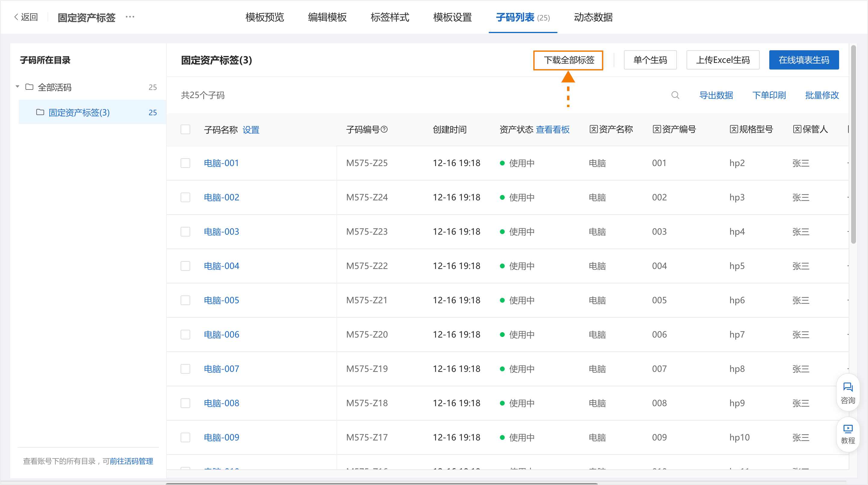This screenshot has height=485, width=868.
Task: Click 上传Excel生码 button
Action: (723, 60)
